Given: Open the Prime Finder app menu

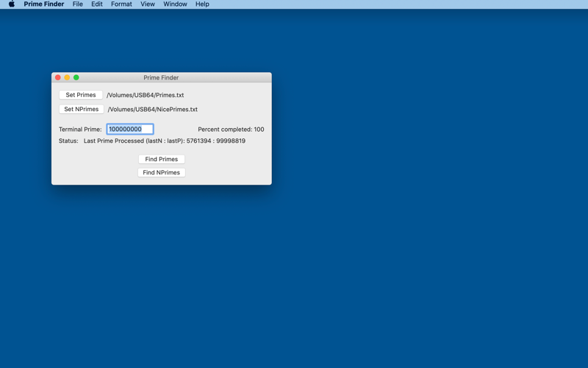Looking at the screenshot, I should tap(44, 4).
